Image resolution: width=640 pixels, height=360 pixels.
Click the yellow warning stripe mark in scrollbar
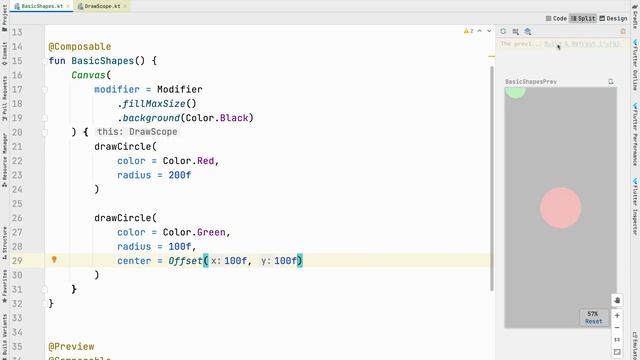pyautogui.click(x=492, y=56)
